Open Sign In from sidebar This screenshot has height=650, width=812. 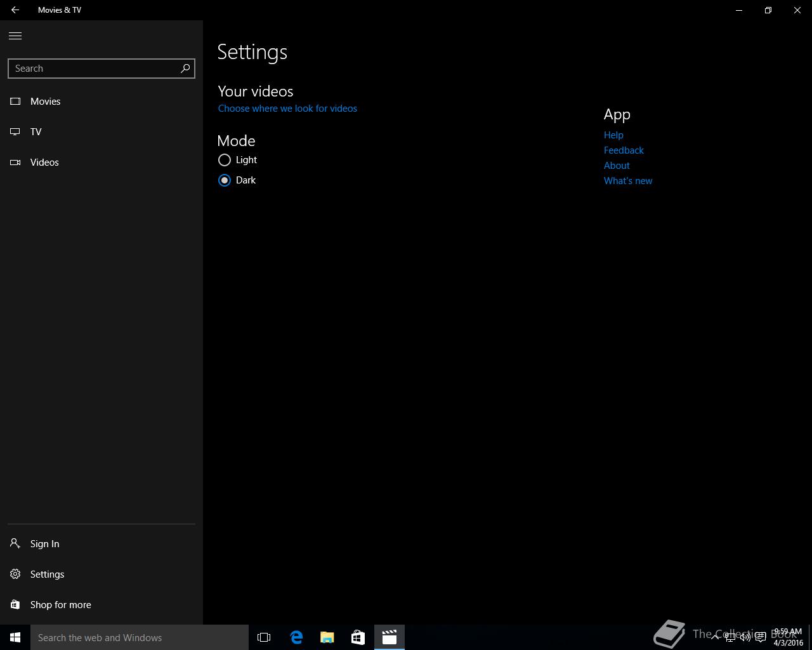101,544
